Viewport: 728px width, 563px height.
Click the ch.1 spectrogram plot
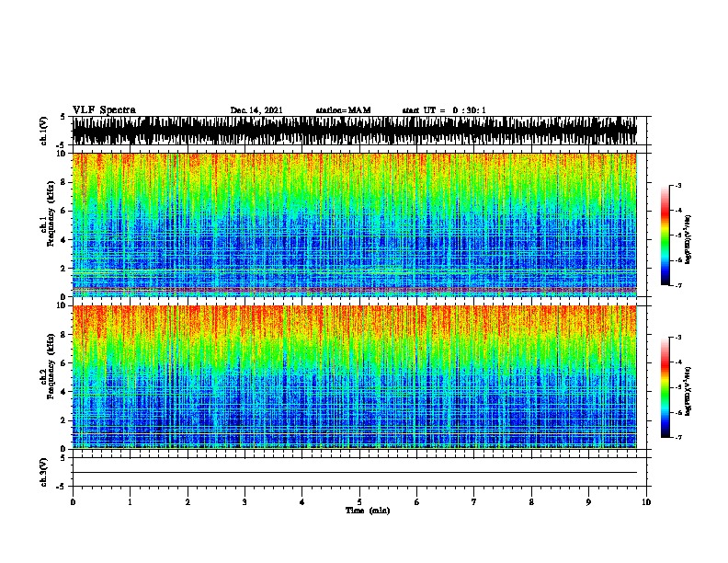pos(354,224)
